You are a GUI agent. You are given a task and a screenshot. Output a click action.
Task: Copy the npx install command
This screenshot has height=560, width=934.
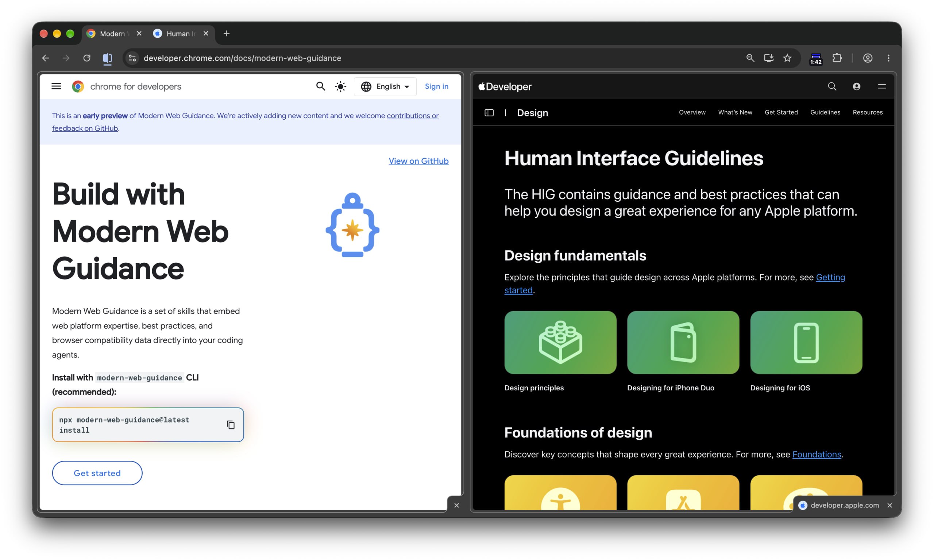pyautogui.click(x=231, y=425)
